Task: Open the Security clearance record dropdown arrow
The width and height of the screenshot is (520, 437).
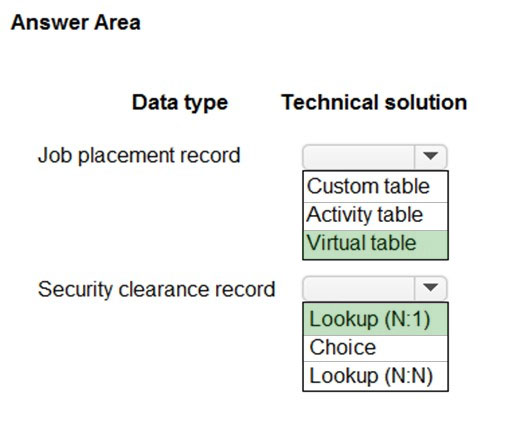Action: 430,287
